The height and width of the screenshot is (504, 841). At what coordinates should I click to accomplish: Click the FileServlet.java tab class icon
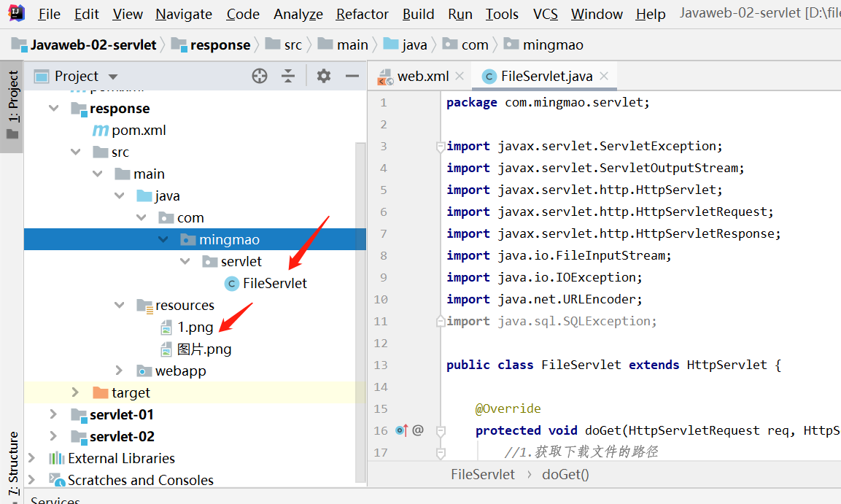[x=489, y=77]
